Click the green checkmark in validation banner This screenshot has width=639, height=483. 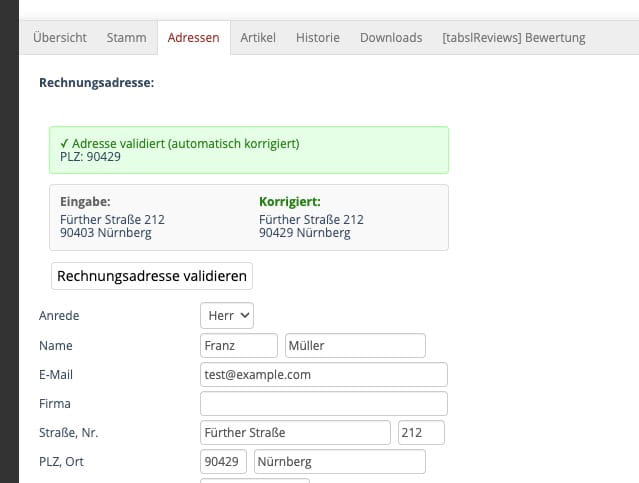click(x=64, y=144)
